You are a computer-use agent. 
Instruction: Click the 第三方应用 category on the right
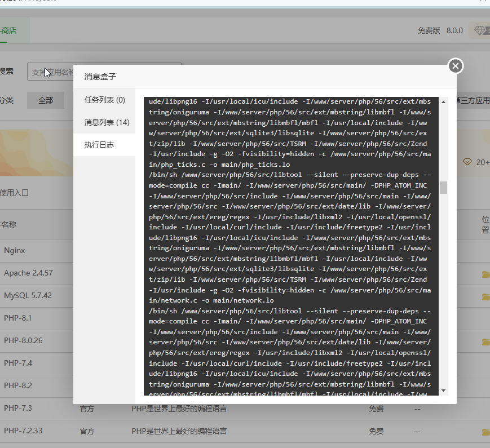[x=473, y=100]
